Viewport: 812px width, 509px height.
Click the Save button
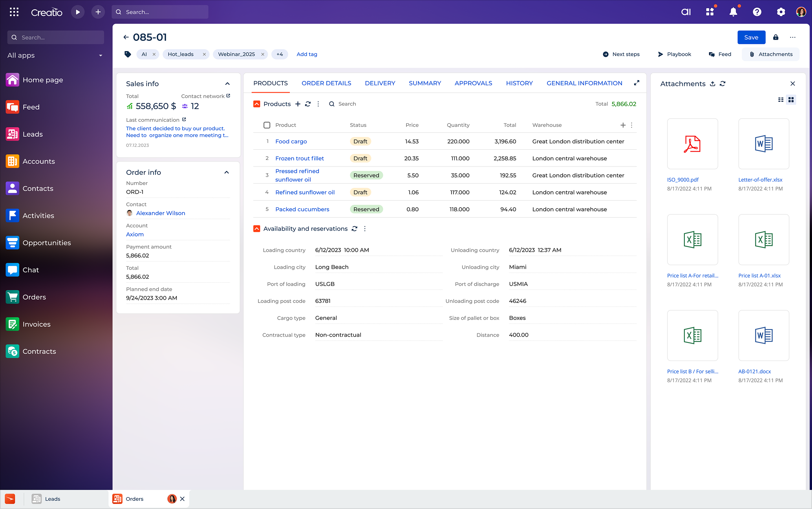pyautogui.click(x=751, y=37)
